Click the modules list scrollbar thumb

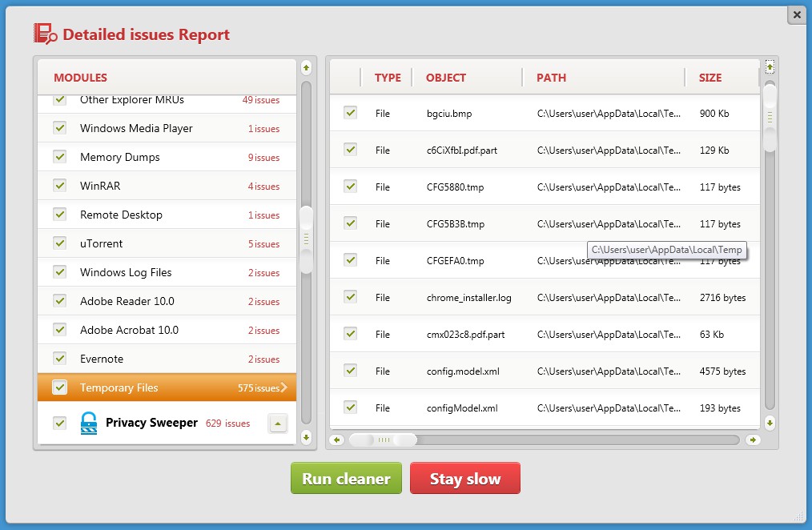[306, 239]
